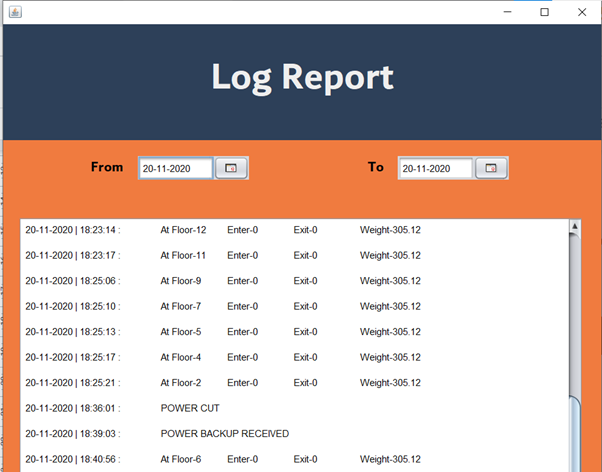The image size is (602, 472).
Task: Open the From date calendar picker
Action: (231, 168)
